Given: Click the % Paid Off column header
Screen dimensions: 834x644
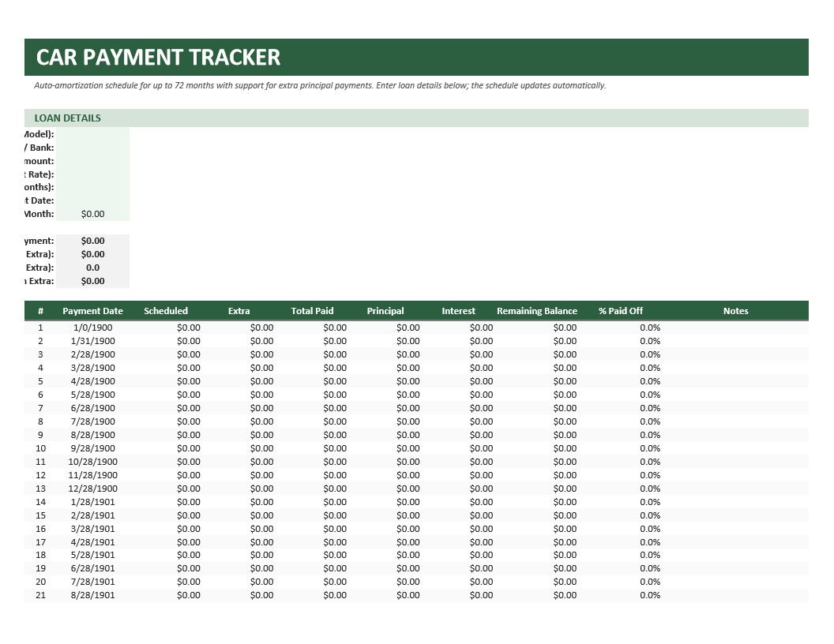Looking at the screenshot, I should tap(621, 311).
